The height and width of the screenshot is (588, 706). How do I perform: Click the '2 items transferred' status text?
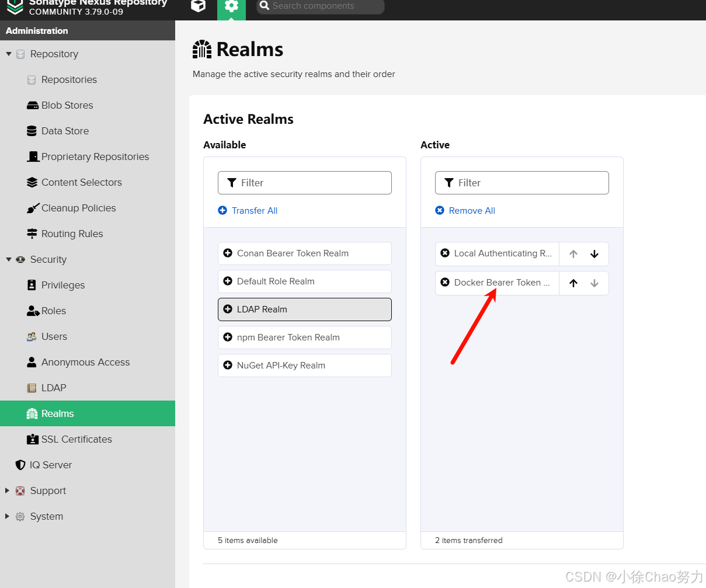tap(469, 540)
